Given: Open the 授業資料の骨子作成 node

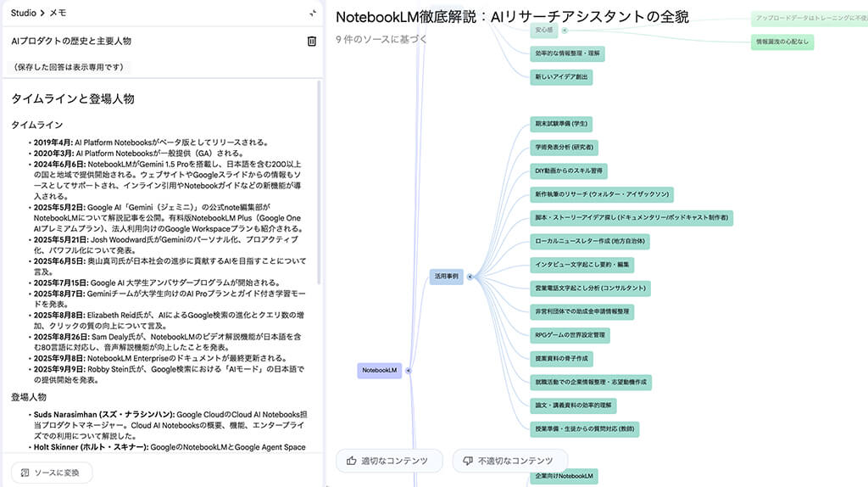Looking at the screenshot, I should click(561, 359).
